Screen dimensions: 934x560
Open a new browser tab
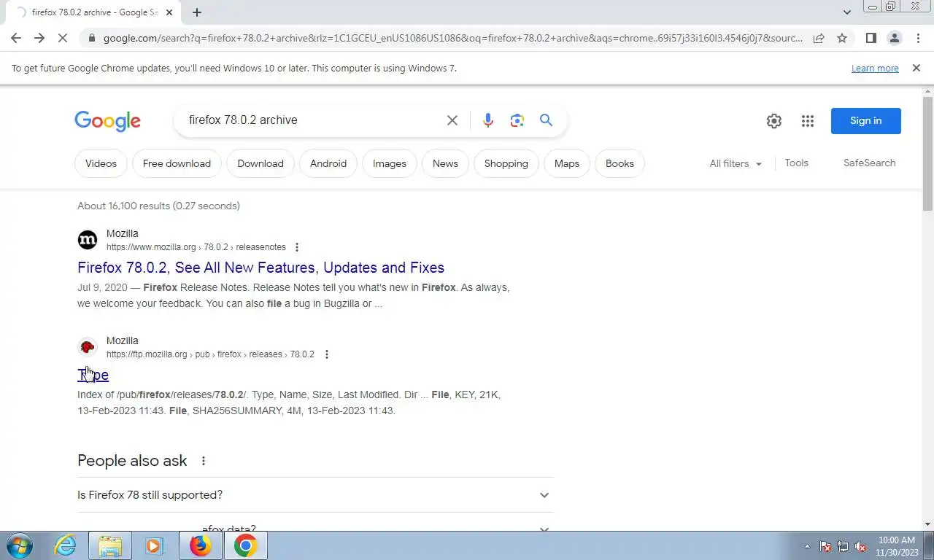(197, 12)
